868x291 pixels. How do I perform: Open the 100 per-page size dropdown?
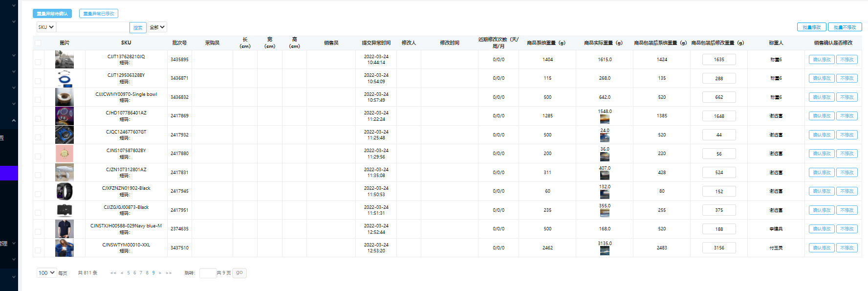click(x=46, y=273)
